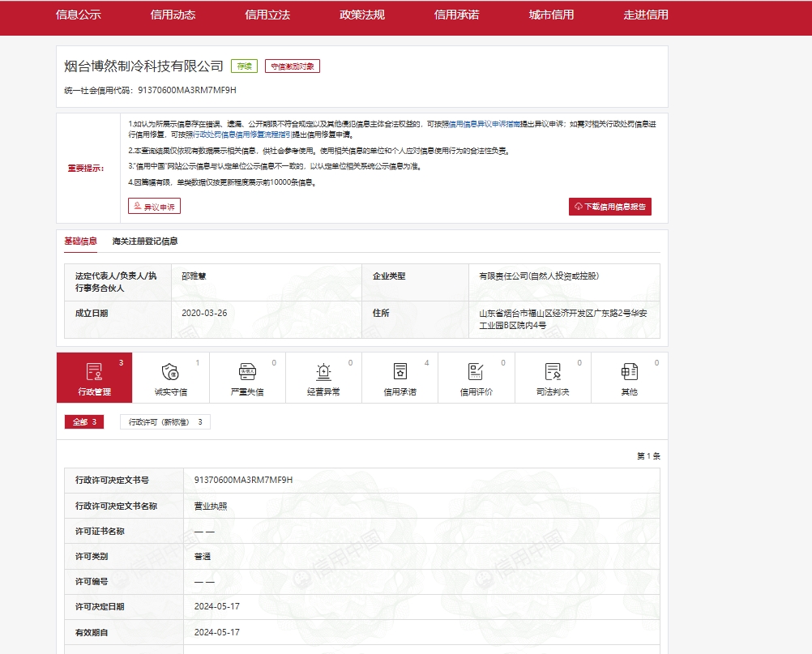Screen dimensions: 812x654
Task: Open 信息公示 navigation menu
Action: click(x=78, y=15)
